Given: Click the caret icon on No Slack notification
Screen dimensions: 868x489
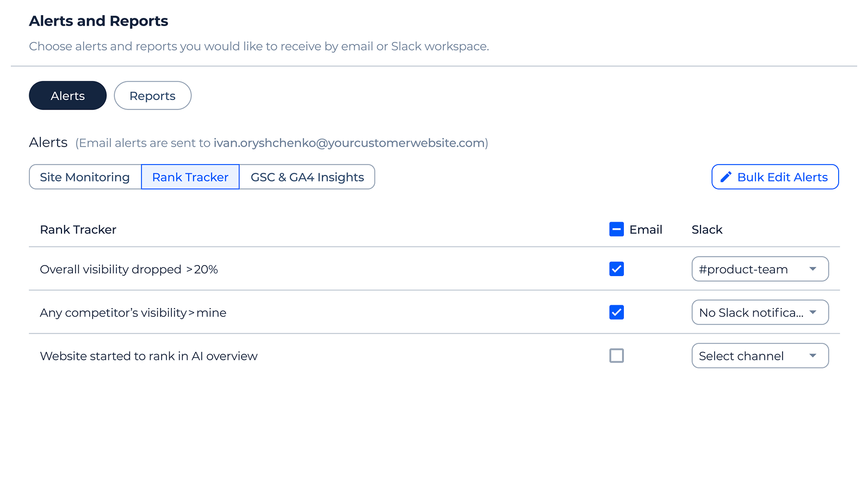Looking at the screenshot, I should 813,312.
